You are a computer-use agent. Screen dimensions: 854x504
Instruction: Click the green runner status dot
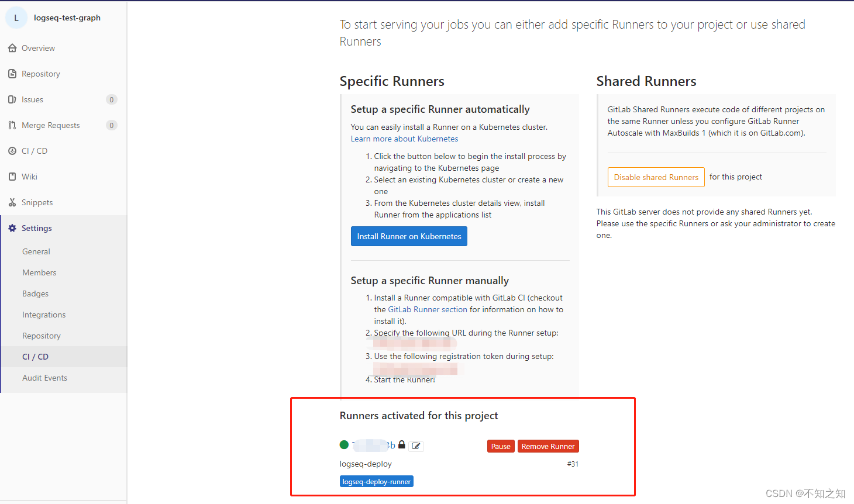tap(344, 445)
